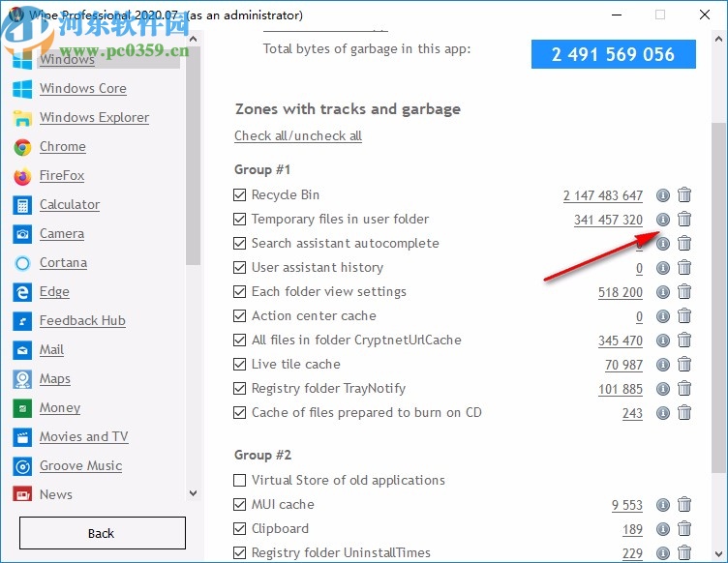
Task: Click the Maps icon in sidebar
Action: (x=22, y=379)
